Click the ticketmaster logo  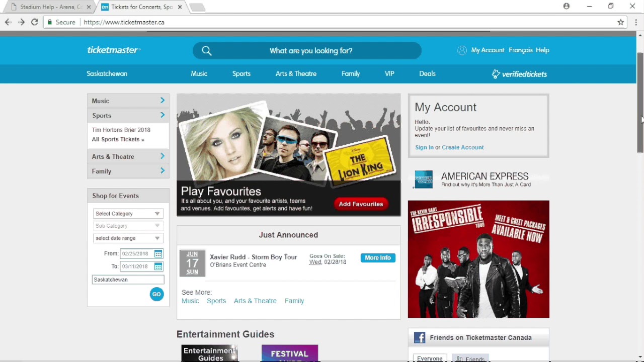[x=114, y=50]
